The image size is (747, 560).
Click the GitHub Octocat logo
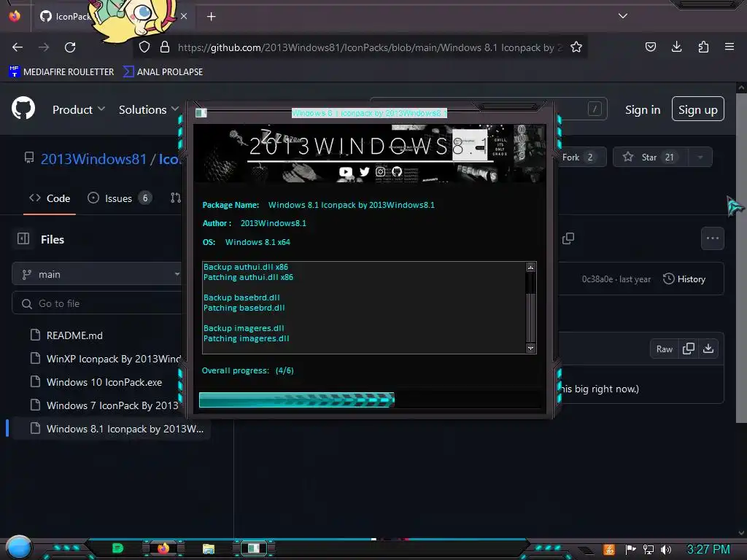(23, 109)
